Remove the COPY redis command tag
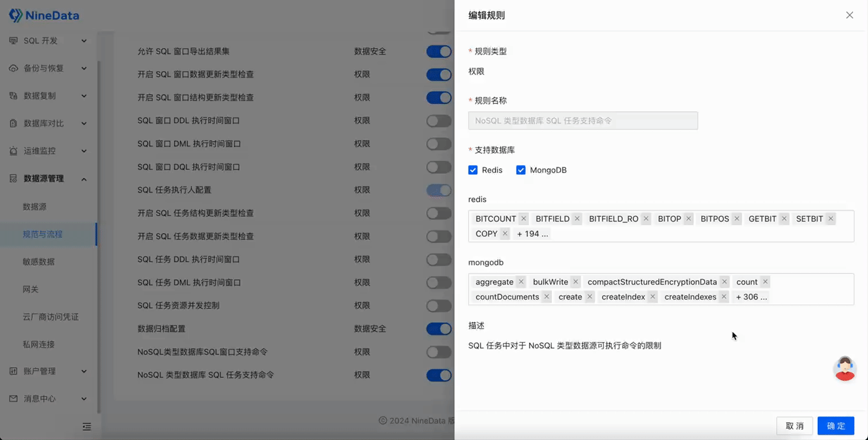This screenshot has height=440, width=868. (x=505, y=234)
